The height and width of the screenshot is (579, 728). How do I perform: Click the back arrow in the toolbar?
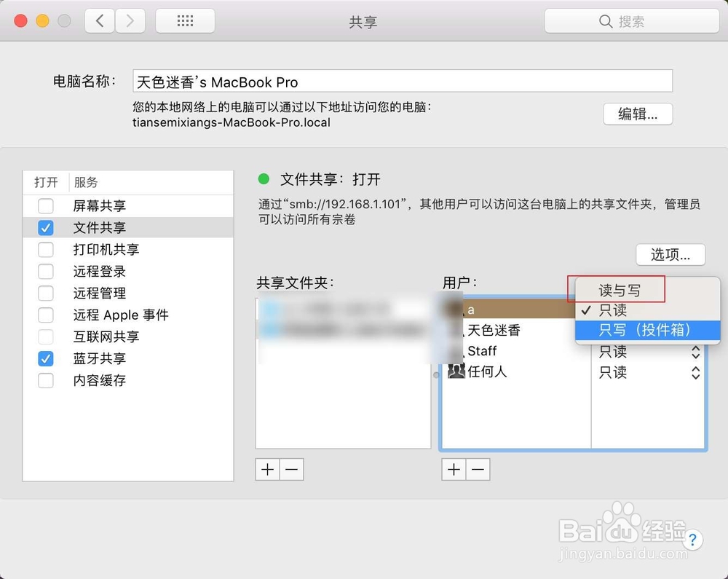(100, 20)
